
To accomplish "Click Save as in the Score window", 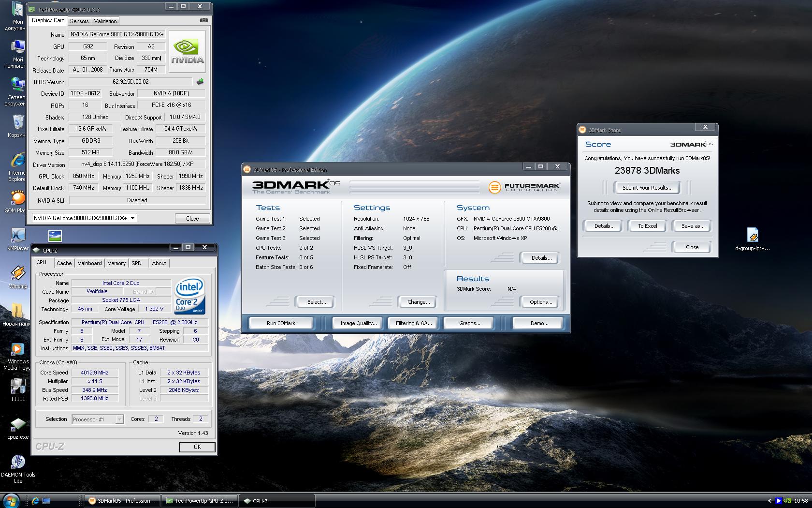I will pos(693,226).
